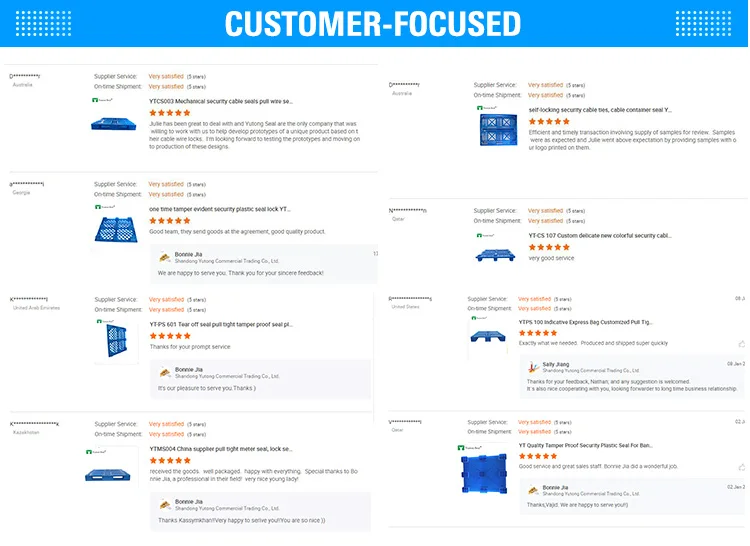The height and width of the screenshot is (546, 750).
Task: Click Bonnie Jia's avatar in the Vajid reply
Action: tap(533, 490)
